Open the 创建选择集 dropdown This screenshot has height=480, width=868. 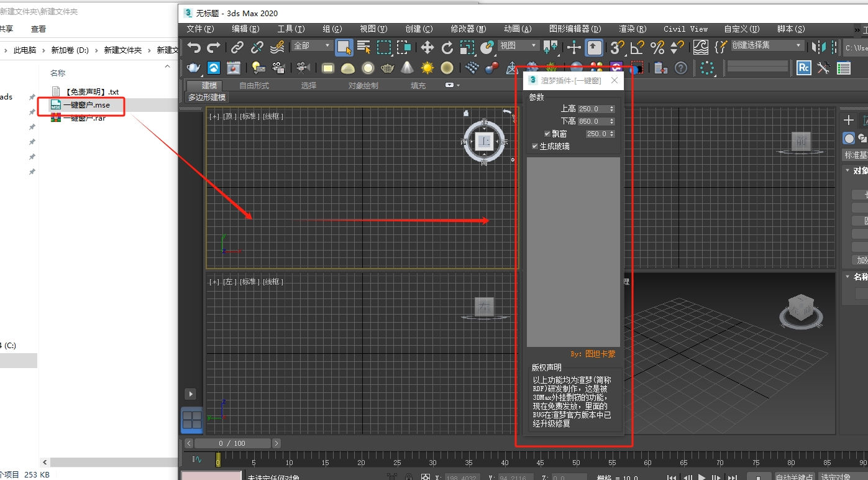coord(767,45)
